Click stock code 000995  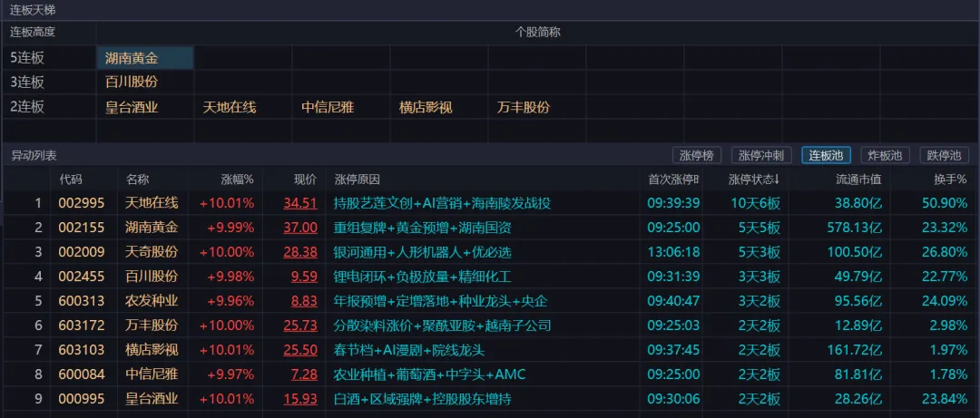82,399
